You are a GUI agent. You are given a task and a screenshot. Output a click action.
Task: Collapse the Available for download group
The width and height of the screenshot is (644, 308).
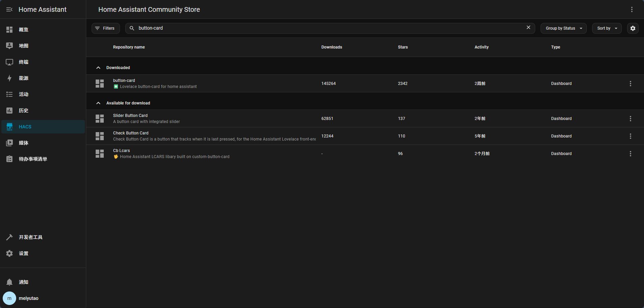pyautogui.click(x=98, y=103)
